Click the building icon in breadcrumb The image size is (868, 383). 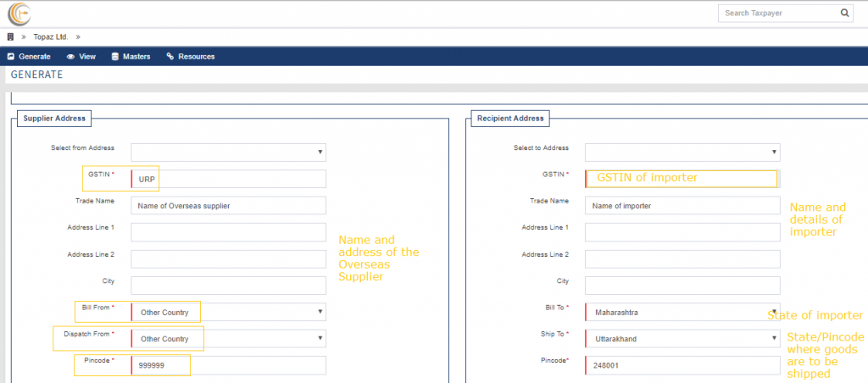pyautogui.click(x=10, y=37)
